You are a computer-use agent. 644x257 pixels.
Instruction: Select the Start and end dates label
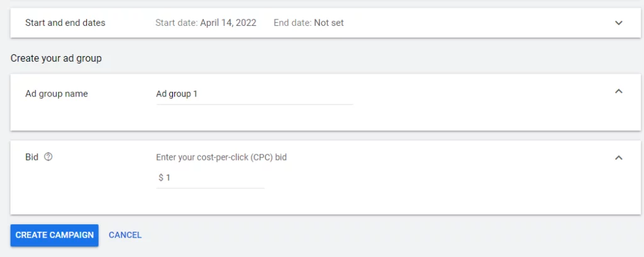pyautogui.click(x=65, y=23)
